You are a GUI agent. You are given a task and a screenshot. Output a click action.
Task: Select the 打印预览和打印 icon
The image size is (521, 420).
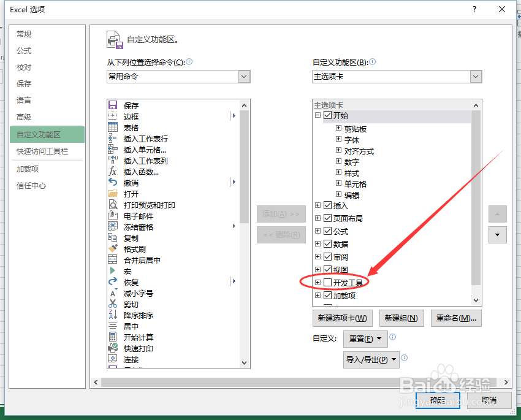pos(113,205)
